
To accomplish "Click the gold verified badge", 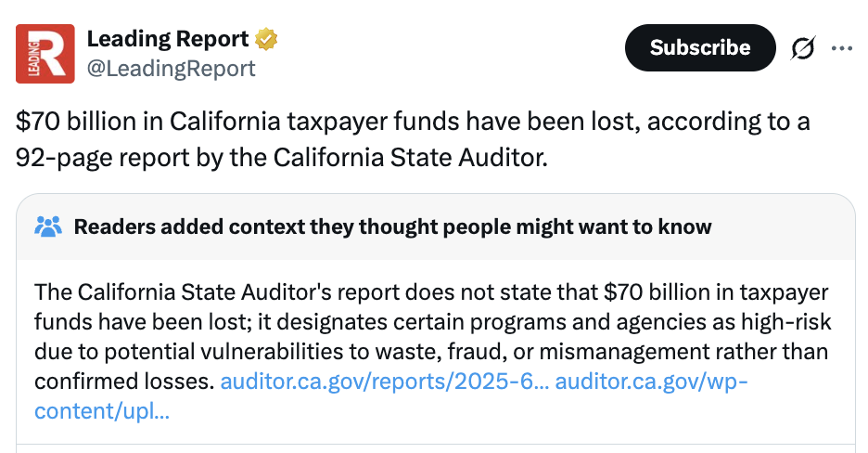I will click(x=267, y=40).
